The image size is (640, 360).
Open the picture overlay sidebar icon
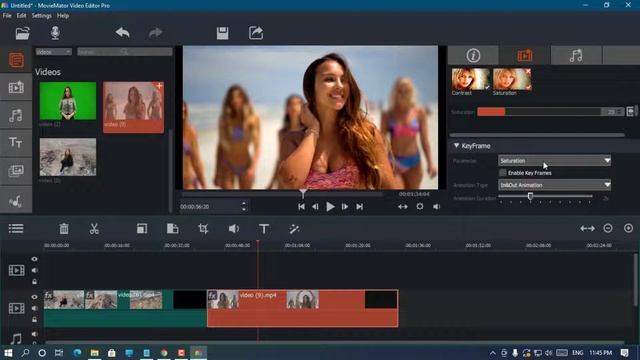click(16, 171)
